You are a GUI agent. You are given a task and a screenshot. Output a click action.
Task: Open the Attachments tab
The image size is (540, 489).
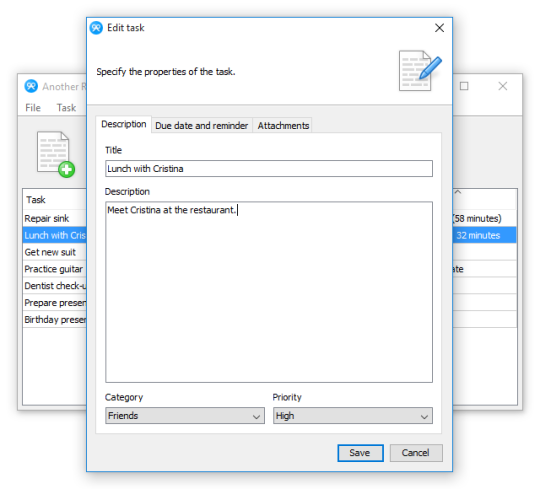pyautogui.click(x=283, y=126)
